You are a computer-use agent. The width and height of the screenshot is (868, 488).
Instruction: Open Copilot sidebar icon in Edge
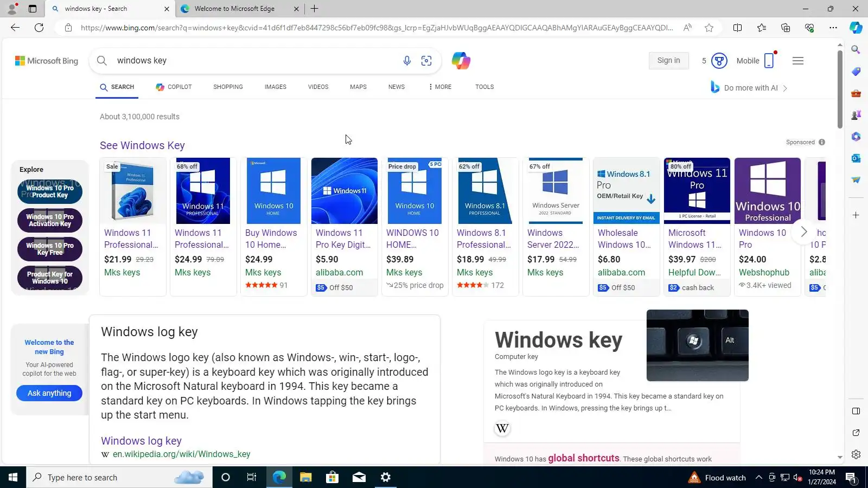point(856,28)
